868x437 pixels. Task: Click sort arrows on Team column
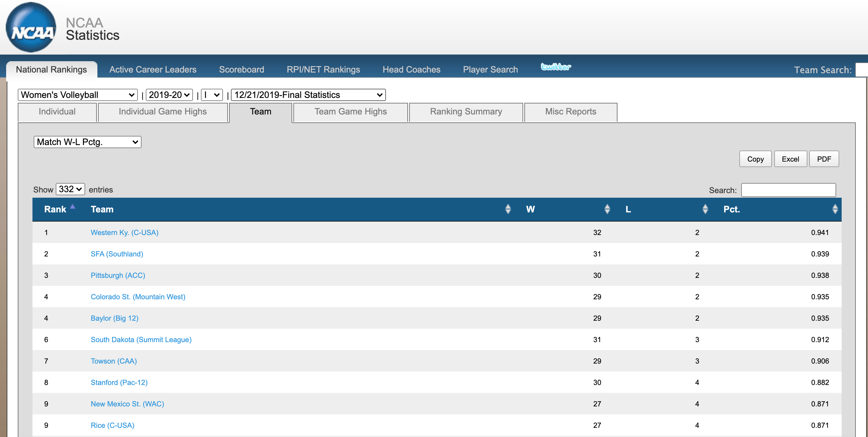[508, 209]
